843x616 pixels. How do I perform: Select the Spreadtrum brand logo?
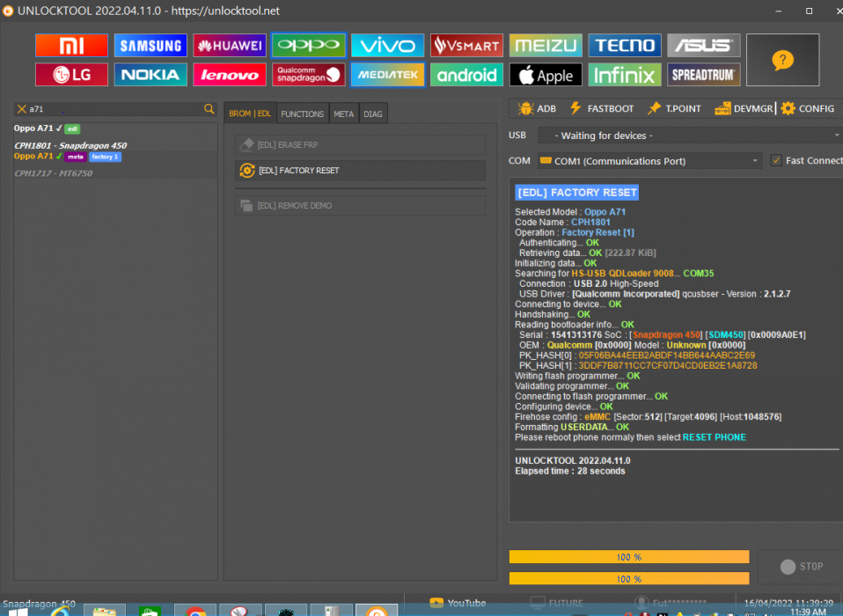pos(704,75)
